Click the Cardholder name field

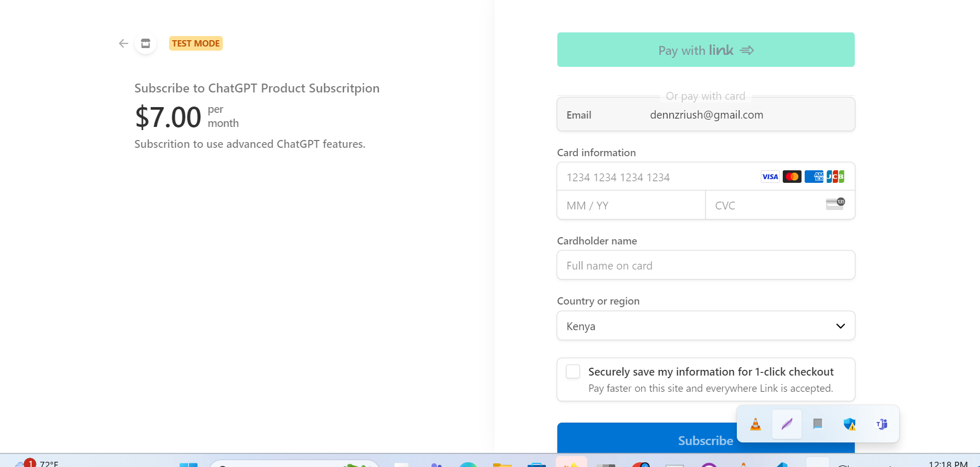click(706, 265)
